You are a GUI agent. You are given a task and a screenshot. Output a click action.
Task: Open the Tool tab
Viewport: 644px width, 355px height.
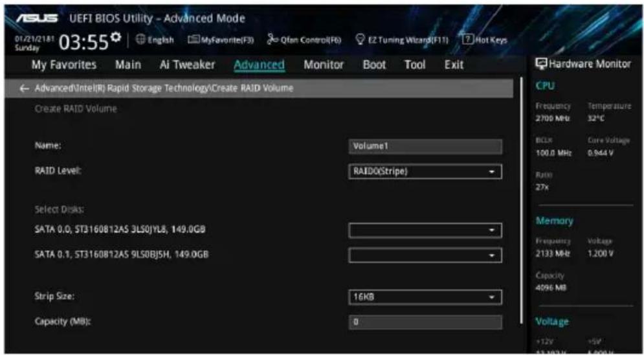415,65
